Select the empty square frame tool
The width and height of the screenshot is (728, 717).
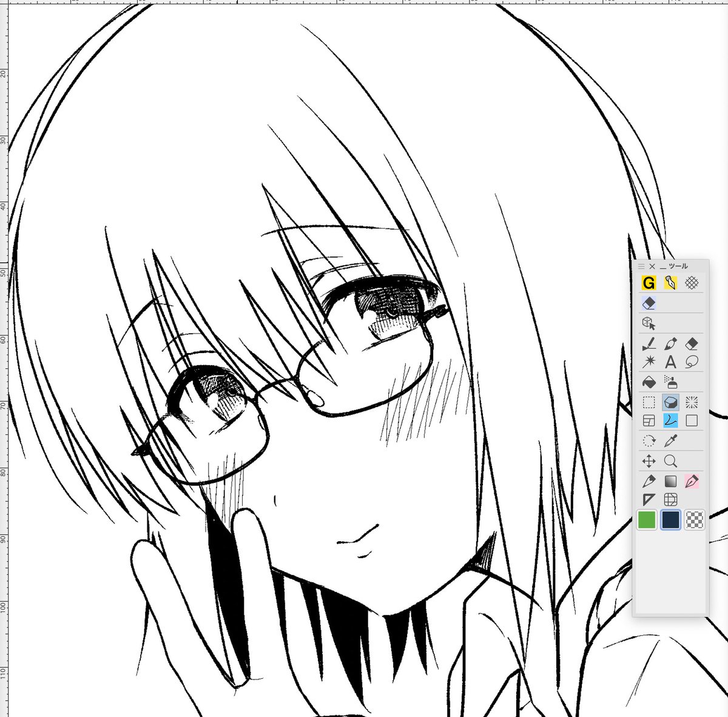coord(692,420)
